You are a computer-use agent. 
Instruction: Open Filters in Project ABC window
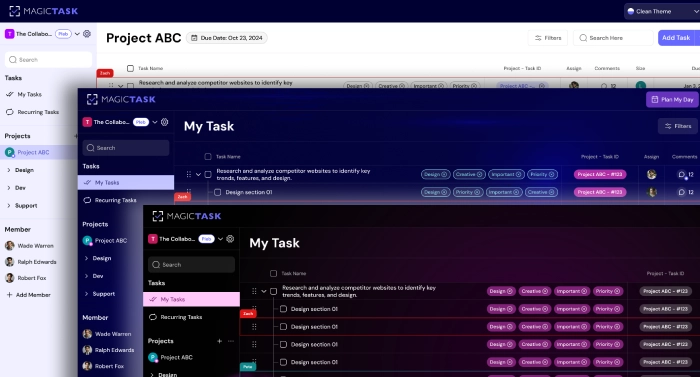[548, 38]
